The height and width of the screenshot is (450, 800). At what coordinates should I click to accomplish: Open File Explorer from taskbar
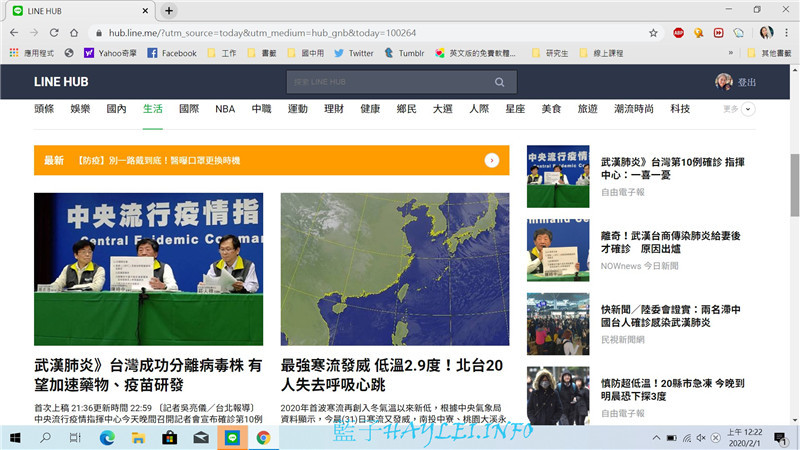pyautogui.click(x=138, y=438)
